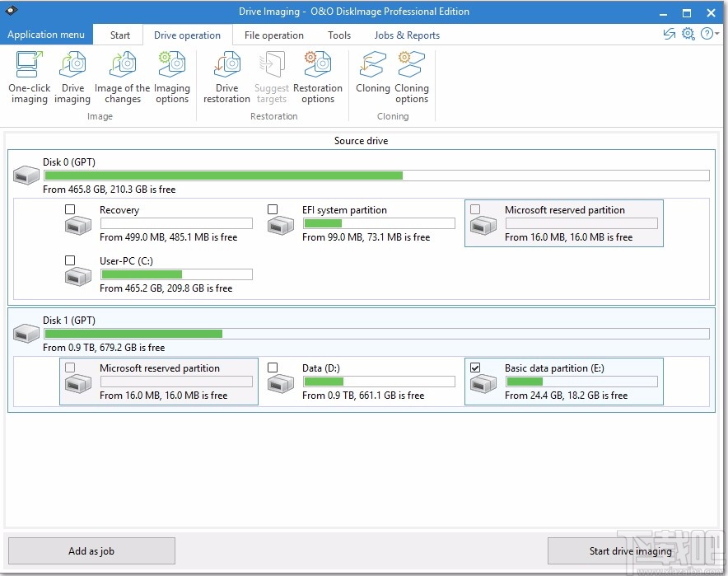Image resolution: width=728 pixels, height=576 pixels.
Task: Open Cloning options
Action: click(x=412, y=76)
